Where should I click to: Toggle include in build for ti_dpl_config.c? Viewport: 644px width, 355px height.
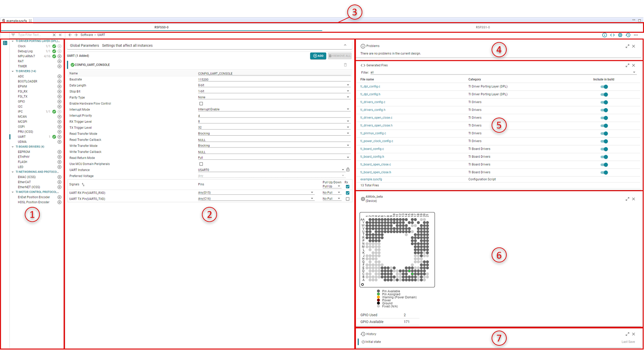(604, 87)
